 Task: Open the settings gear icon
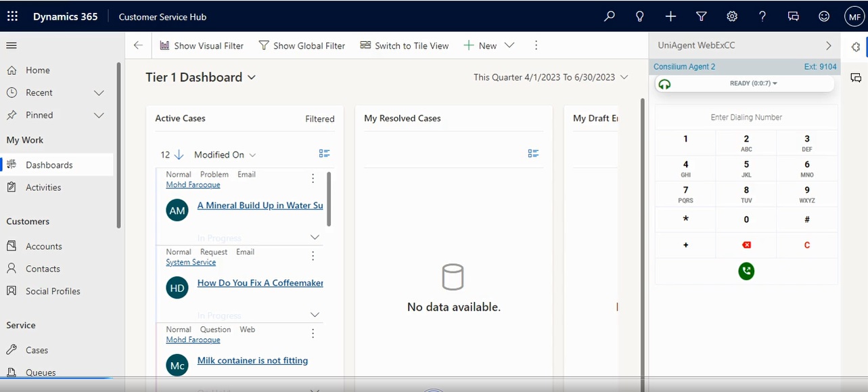[732, 16]
